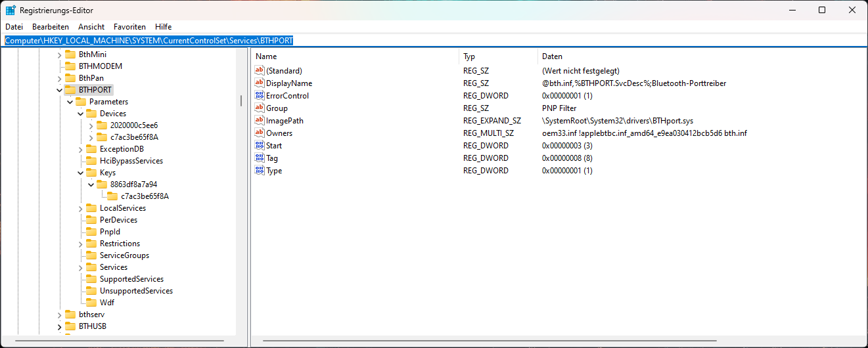The height and width of the screenshot is (348, 868).
Task: Click the ExceptionDB folder icon
Action: (91, 149)
